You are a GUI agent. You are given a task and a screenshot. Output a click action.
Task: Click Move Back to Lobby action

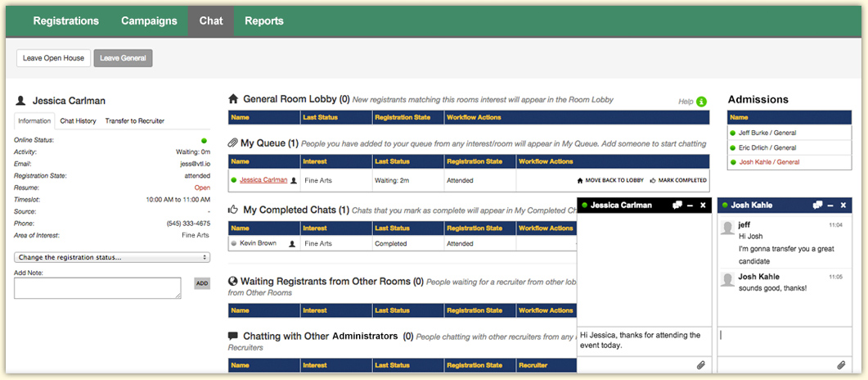(610, 180)
